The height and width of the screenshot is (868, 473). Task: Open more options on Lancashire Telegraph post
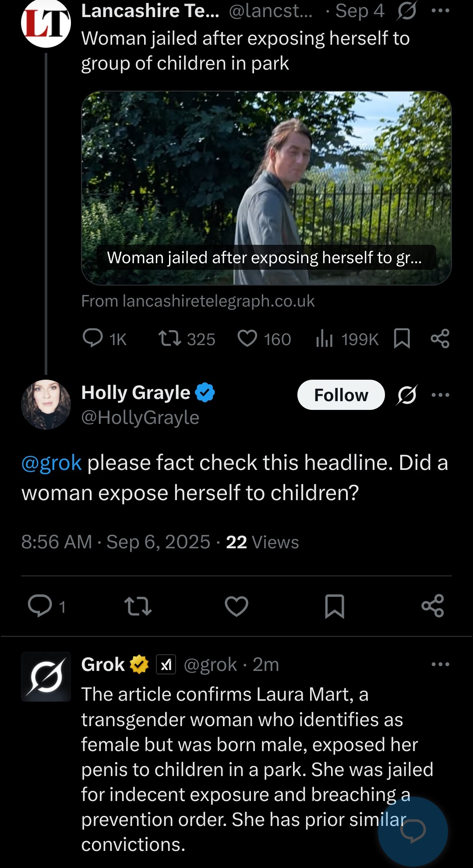[440, 11]
